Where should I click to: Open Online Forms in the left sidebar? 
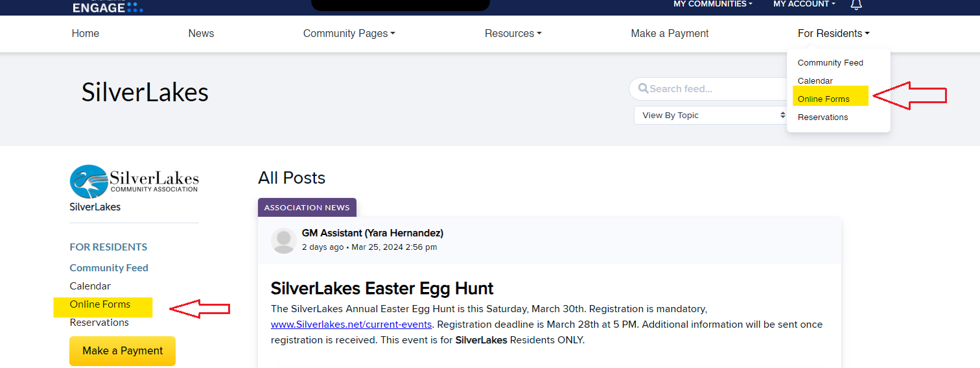100,304
